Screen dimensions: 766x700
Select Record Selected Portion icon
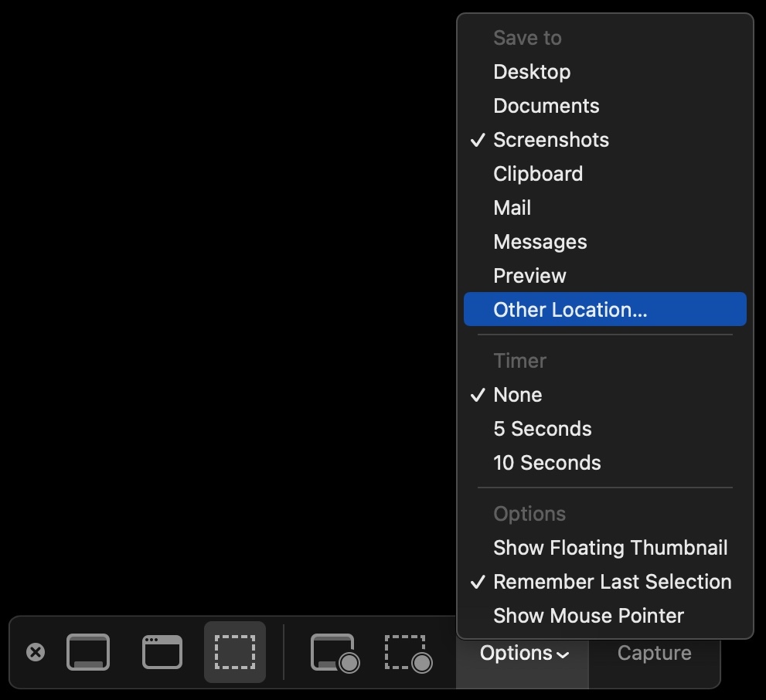(x=408, y=653)
